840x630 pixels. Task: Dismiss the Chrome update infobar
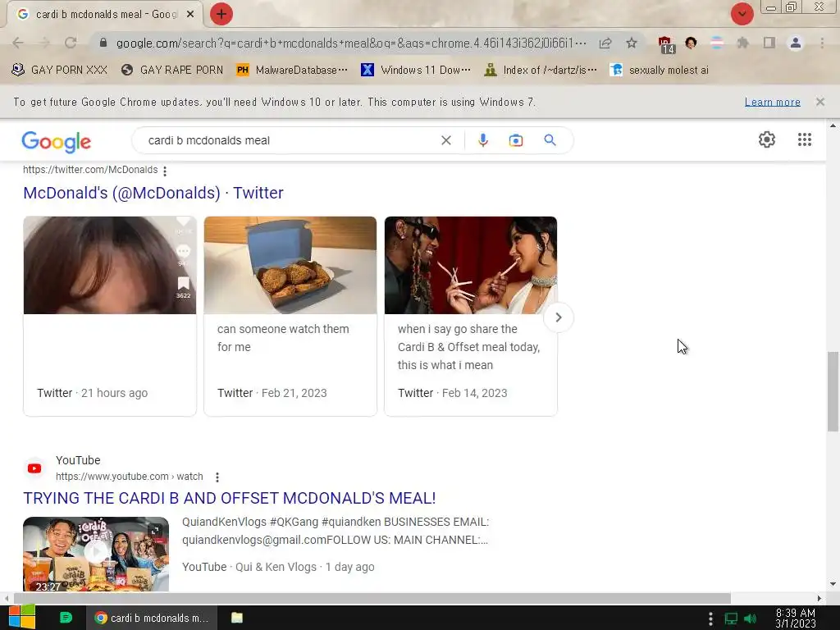819,102
